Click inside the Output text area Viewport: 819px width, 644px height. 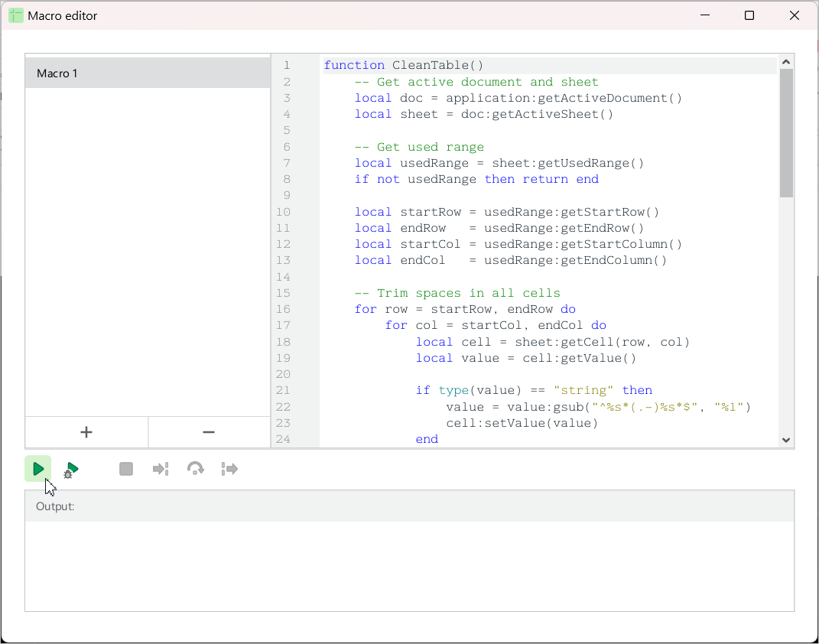[x=410, y=566]
